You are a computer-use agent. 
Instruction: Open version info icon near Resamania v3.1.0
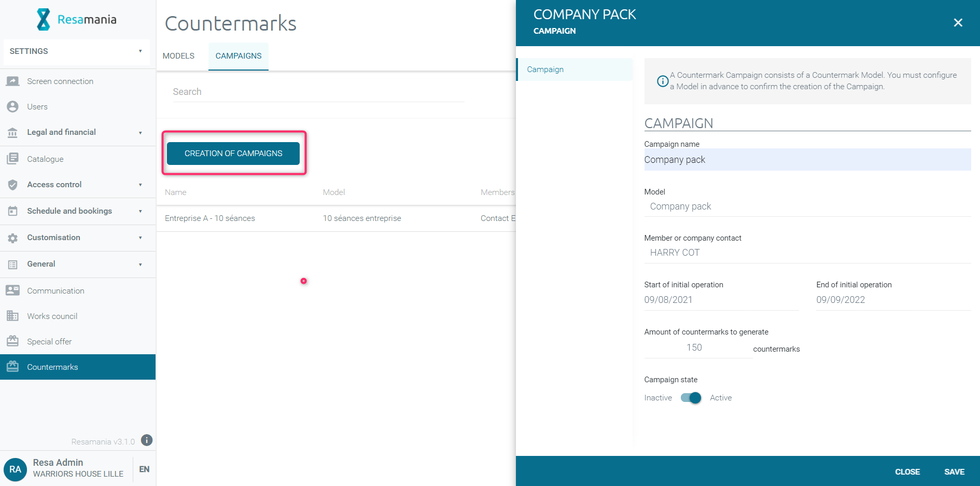pyautogui.click(x=147, y=440)
